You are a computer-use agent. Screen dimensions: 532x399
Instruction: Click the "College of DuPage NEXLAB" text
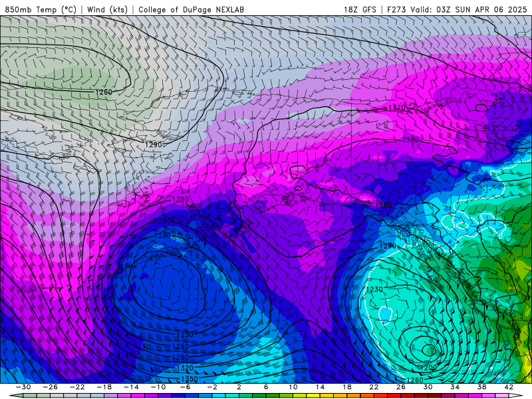click(x=191, y=9)
